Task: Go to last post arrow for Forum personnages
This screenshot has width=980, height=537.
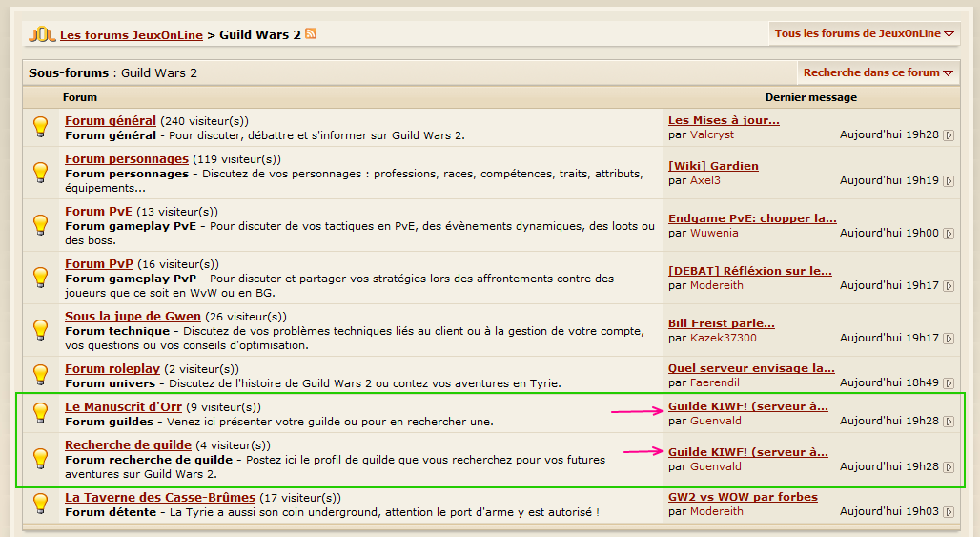Action: (x=949, y=180)
